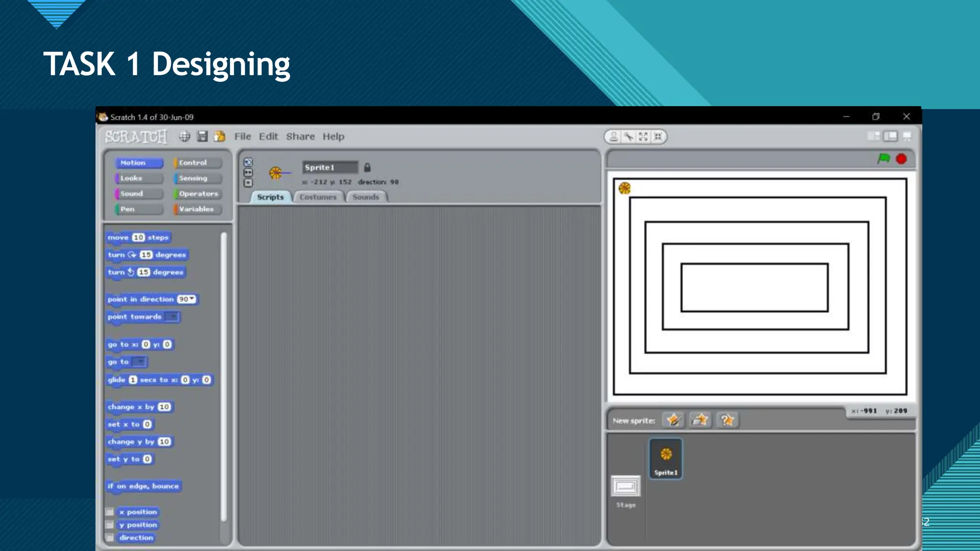Select the Variables block category
This screenshot has height=551, width=980.
pos(198,209)
